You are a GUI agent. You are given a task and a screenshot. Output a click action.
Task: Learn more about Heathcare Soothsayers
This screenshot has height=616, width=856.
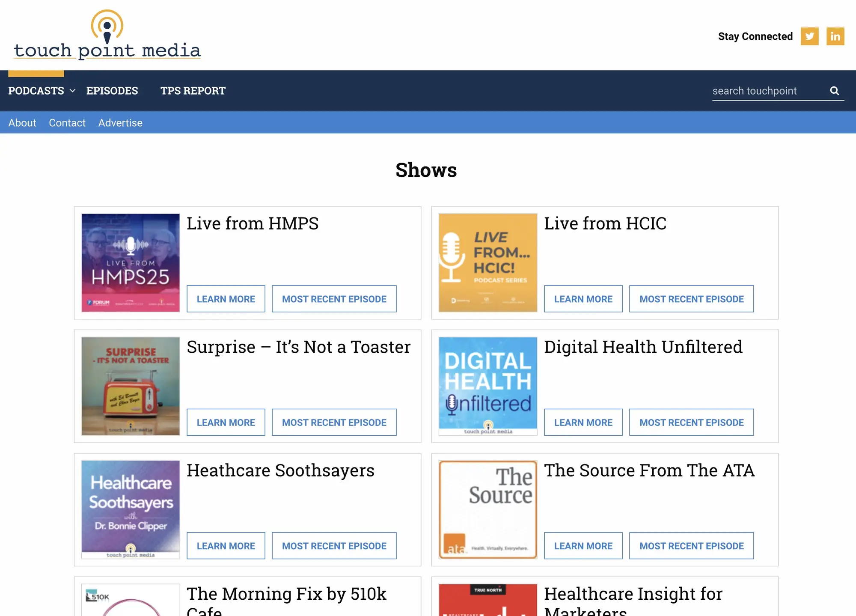[x=226, y=546]
